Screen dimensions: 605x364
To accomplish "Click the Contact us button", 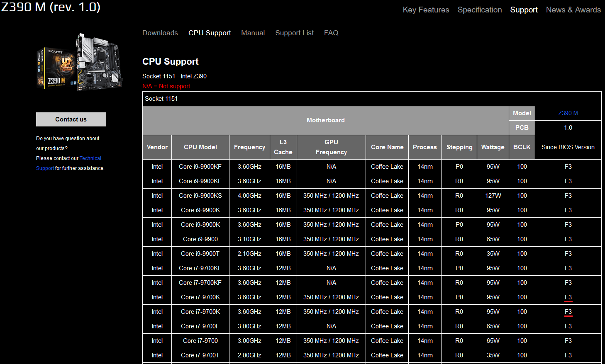I will pos(71,119).
